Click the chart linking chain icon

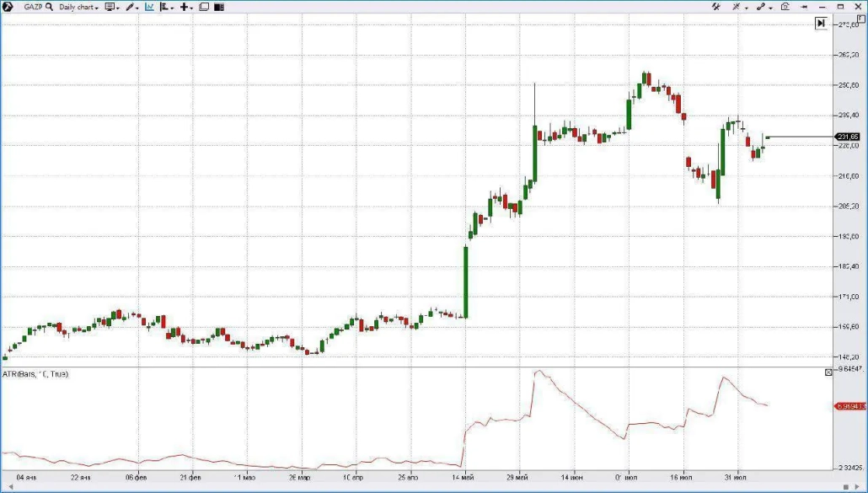click(763, 7)
